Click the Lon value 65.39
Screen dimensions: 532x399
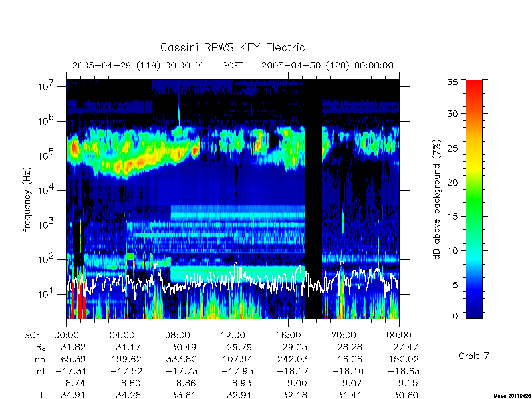(73, 359)
